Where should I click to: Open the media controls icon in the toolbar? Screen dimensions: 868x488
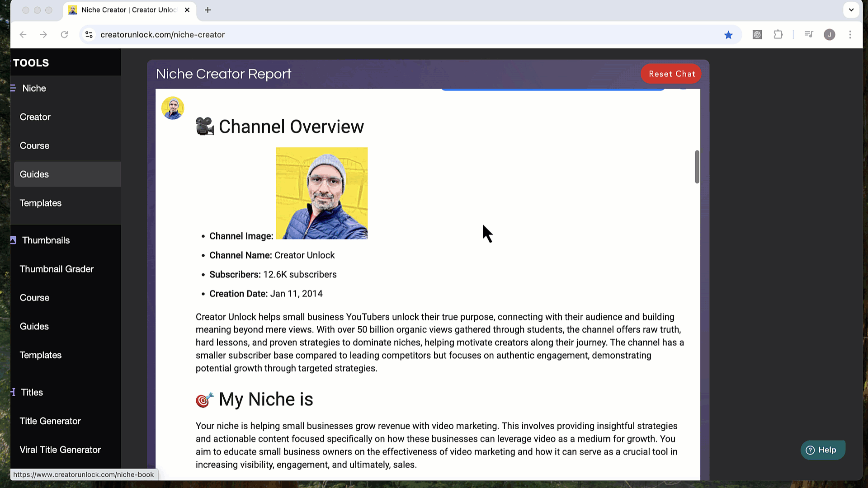point(809,34)
